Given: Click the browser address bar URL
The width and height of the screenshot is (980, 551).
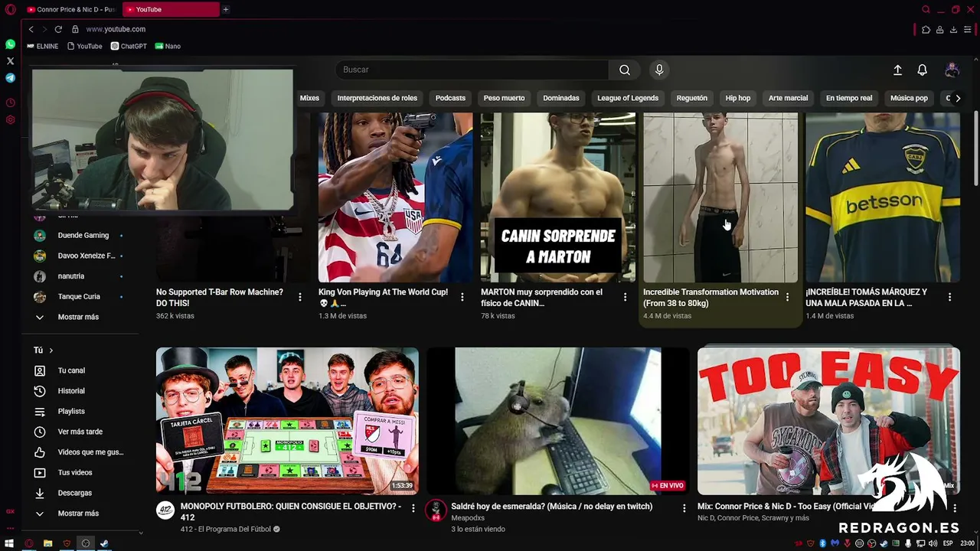Looking at the screenshot, I should (116, 29).
